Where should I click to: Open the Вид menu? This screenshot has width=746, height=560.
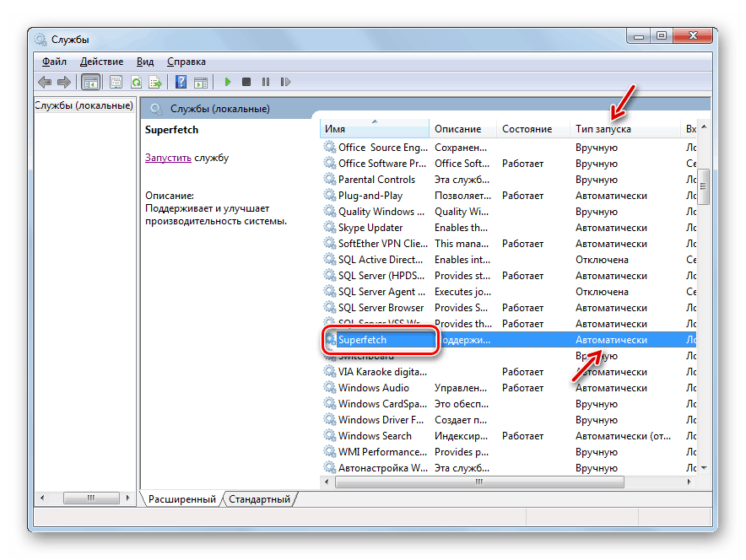click(x=145, y=62)
